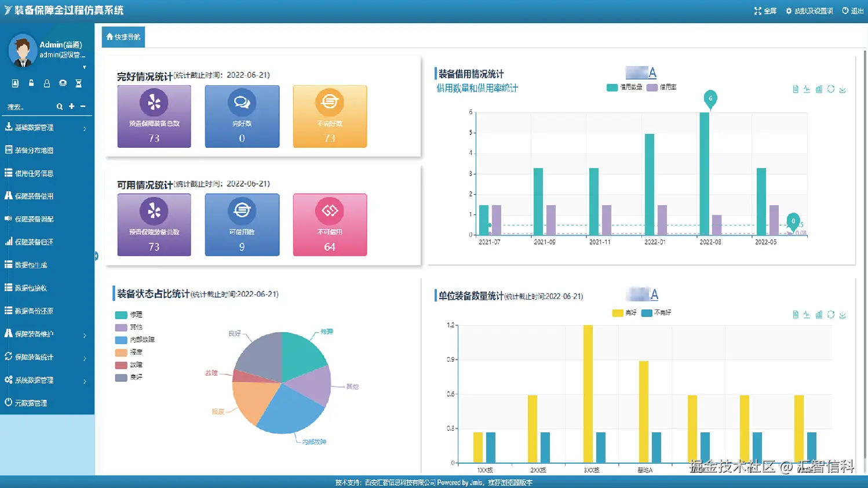Toggle 内部故障 legend item in pie chart

pos(135,340)
